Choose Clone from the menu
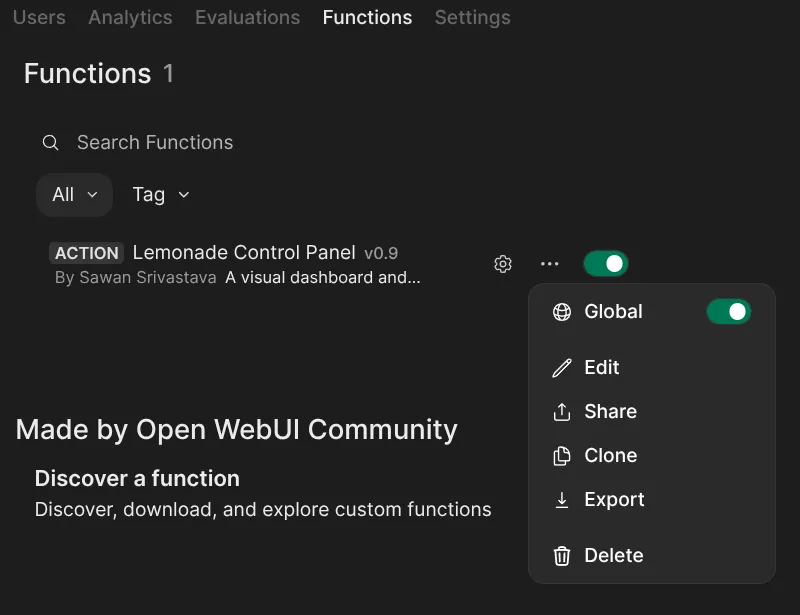 pos(652,455)
